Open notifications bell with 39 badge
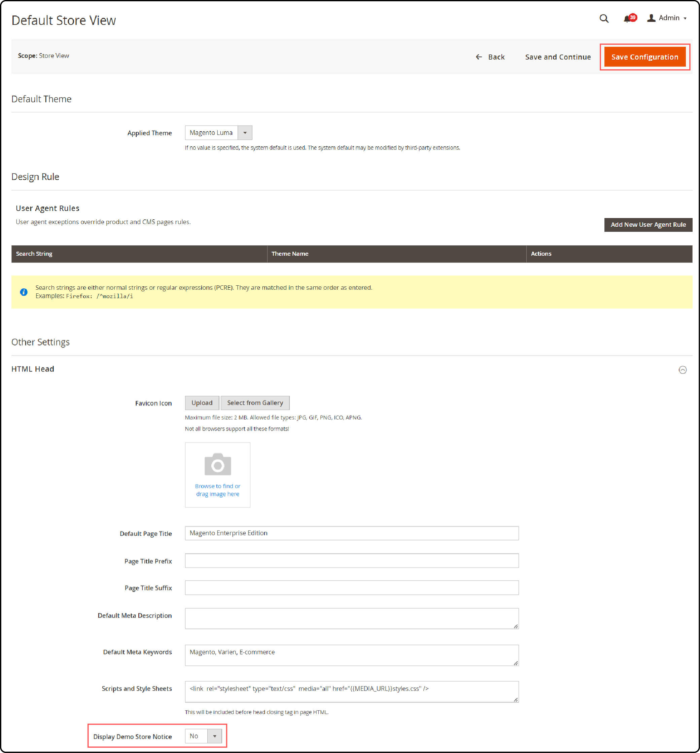The image size is (700, 753). click(x=630, y=18)
